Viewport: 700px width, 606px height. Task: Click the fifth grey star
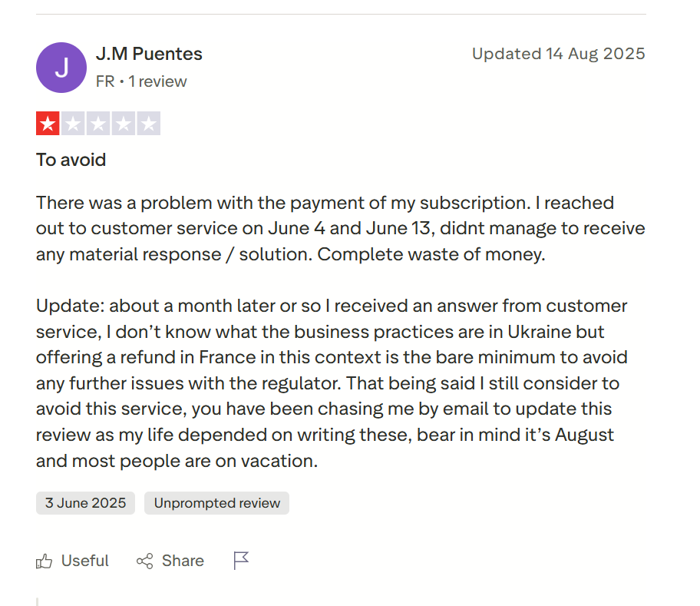(149, 124)
